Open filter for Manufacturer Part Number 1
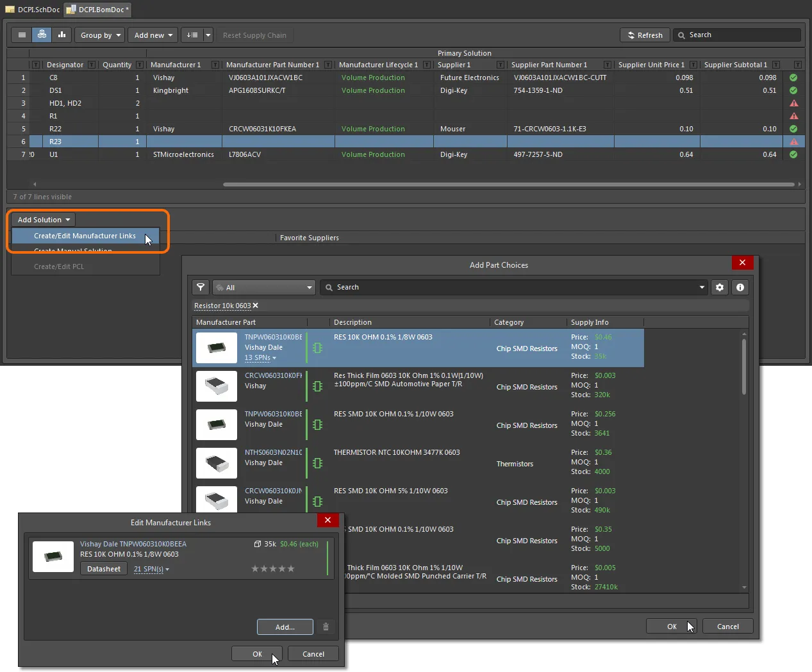This screenshot has width=812, height=672. coord(328,65)
